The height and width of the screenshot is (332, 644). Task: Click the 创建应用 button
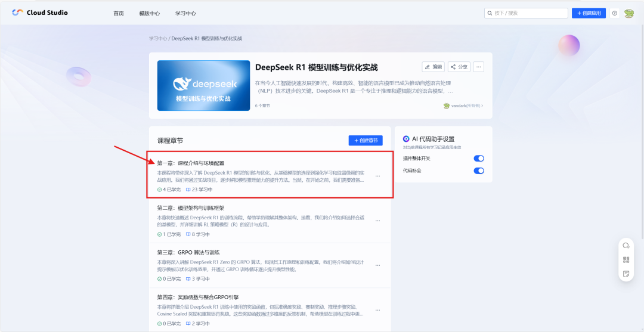point(589,13)
